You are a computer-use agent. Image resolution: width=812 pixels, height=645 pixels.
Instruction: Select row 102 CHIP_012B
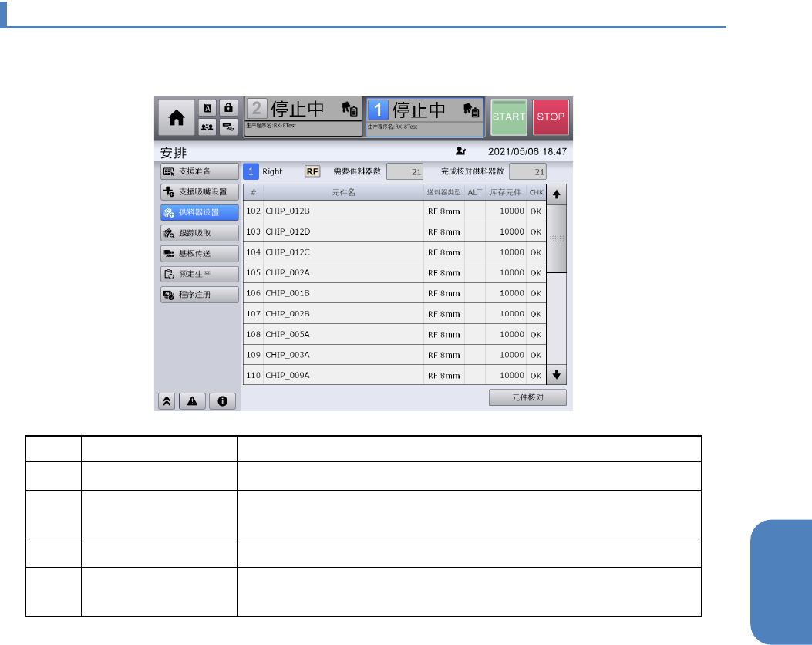click(395, 211)
